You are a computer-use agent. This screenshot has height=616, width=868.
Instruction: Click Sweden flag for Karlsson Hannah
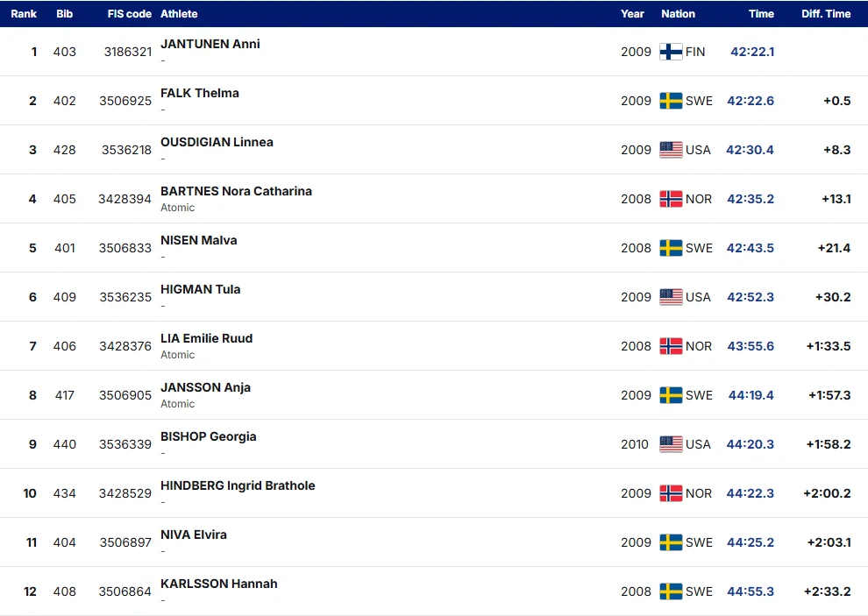tap(671, 591)
